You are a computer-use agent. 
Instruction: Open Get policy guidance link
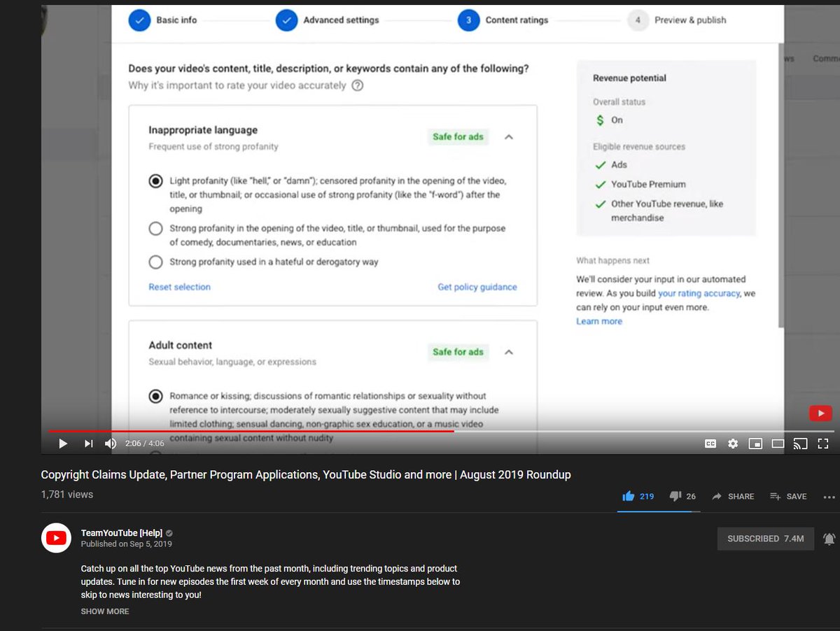(477, 287)
